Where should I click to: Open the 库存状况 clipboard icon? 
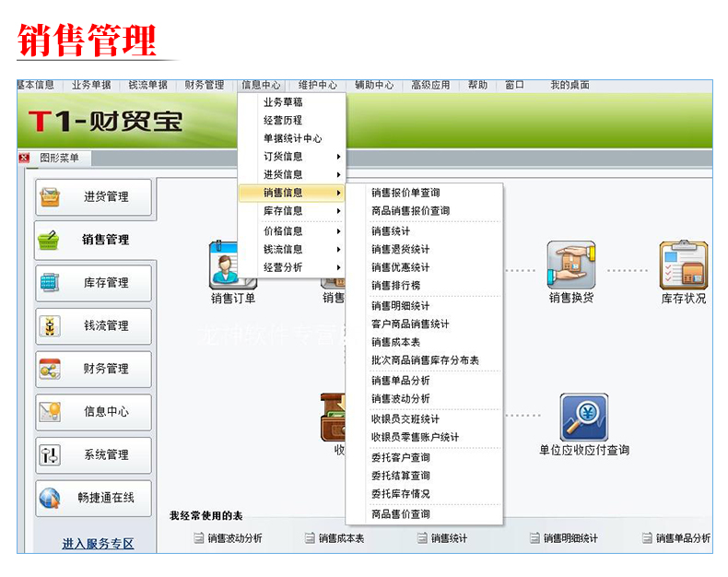(x=684, y=265)
